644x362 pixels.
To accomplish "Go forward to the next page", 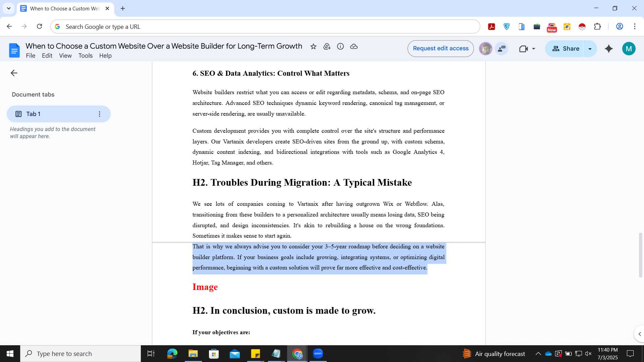I will [x=24, y=26].
